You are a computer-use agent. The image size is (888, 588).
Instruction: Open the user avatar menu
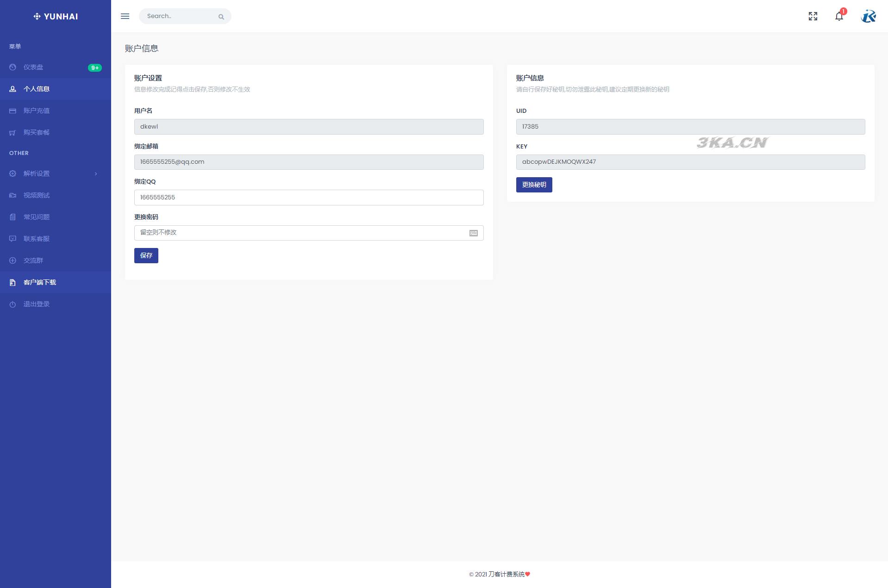tap(868, 16)
